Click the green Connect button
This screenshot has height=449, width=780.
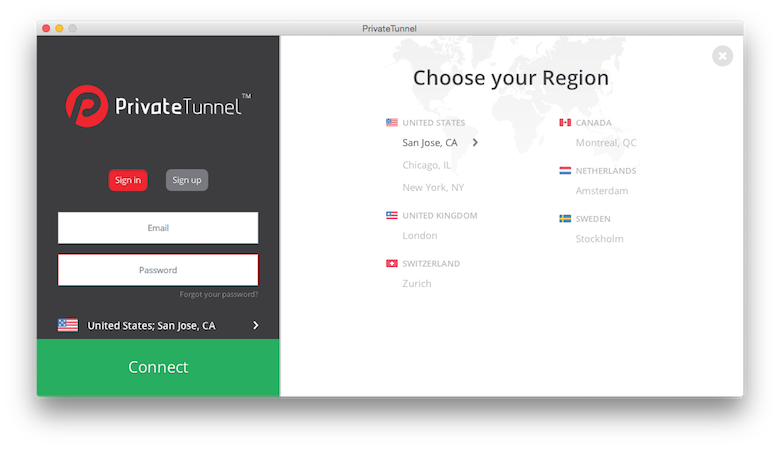[x=158, y=367]
